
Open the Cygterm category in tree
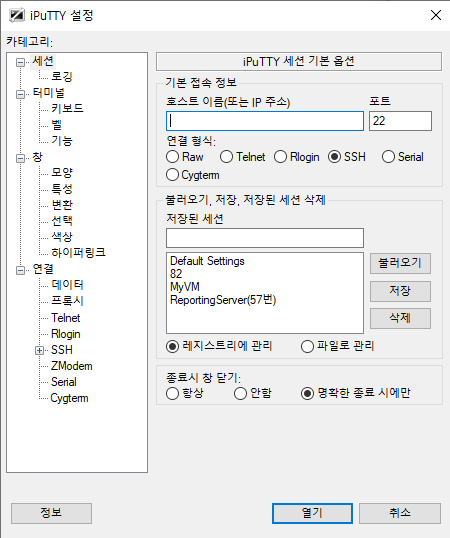[x=69, y=398]
